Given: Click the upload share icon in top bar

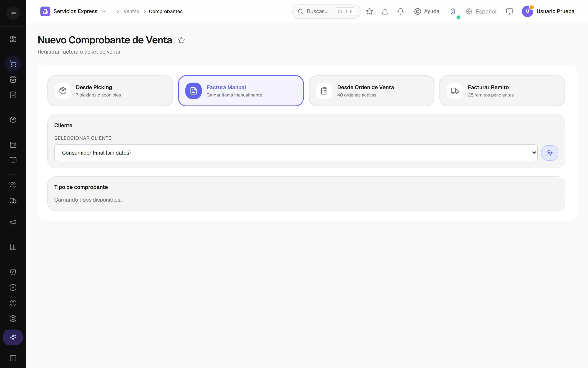Looking at the screenshot, I should pos(385,11).
